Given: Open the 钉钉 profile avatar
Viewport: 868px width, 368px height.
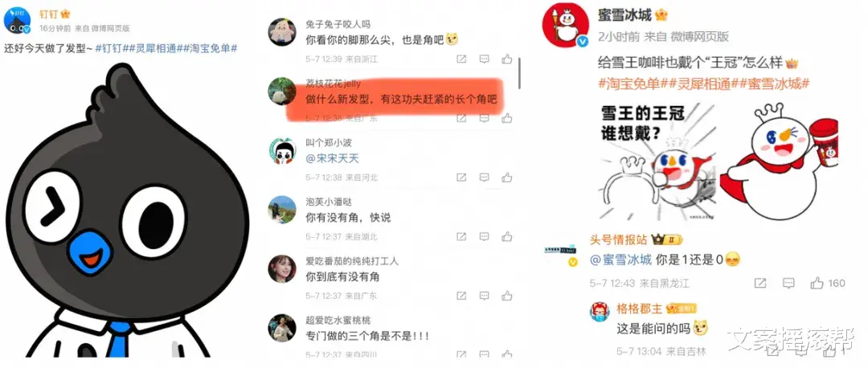Looking at the screenshot, I should click(17, 20).
